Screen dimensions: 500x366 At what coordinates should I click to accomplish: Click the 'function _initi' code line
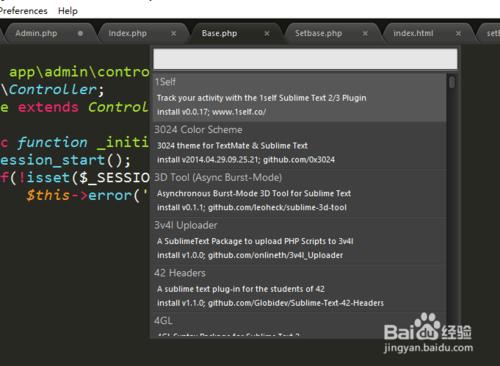pos(75,143)
